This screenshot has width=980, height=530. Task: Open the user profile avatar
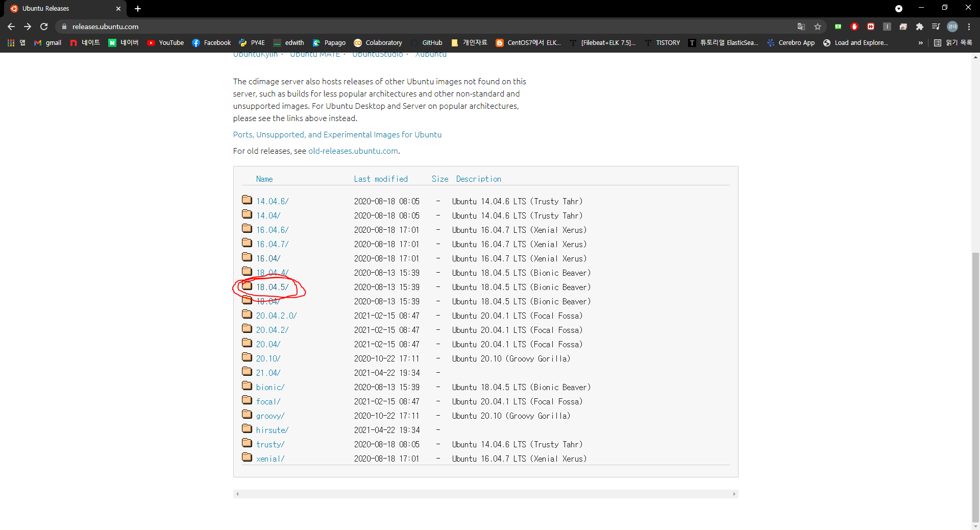tap(952, 27)
